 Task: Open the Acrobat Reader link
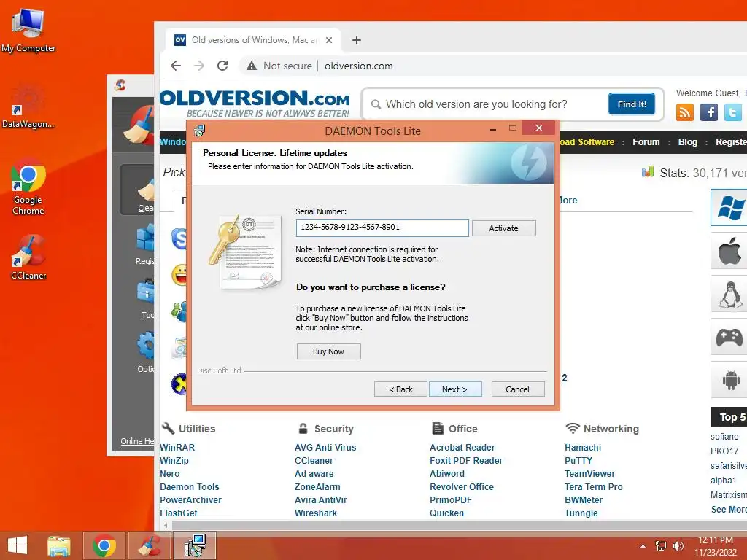pyautogui.click(x=462, y=448)
